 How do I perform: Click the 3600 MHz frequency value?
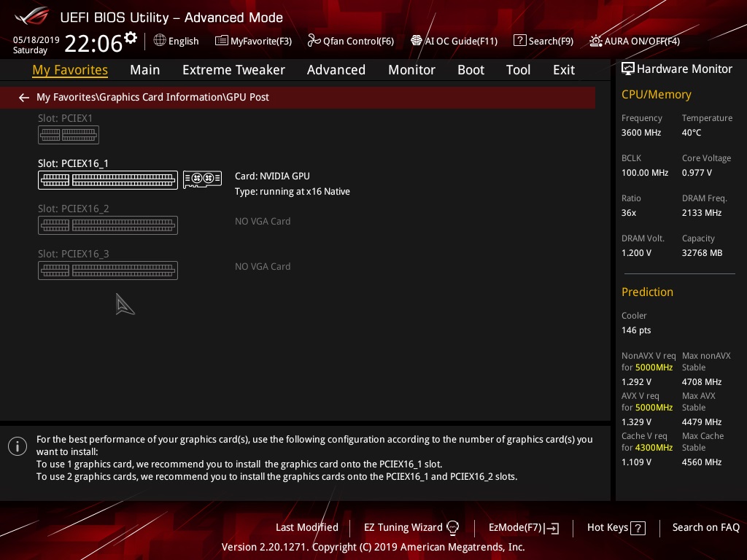pyautogui.click(x=641, y=133)
